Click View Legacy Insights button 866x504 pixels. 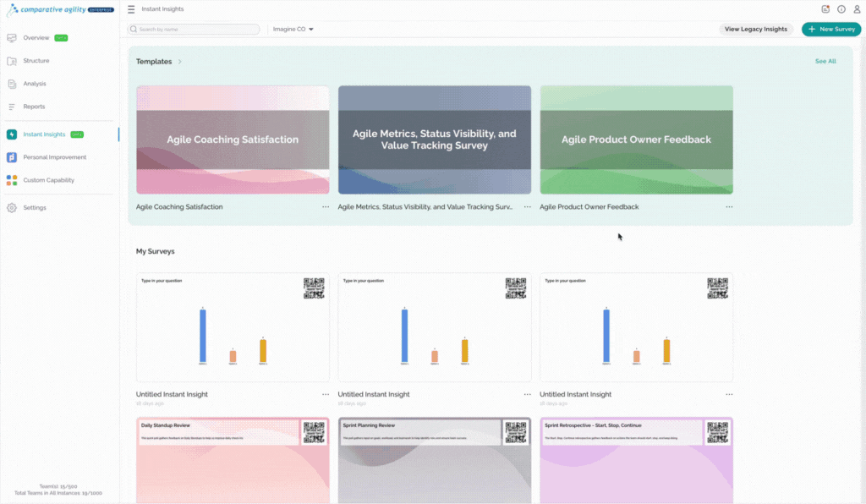click(755, 30)
